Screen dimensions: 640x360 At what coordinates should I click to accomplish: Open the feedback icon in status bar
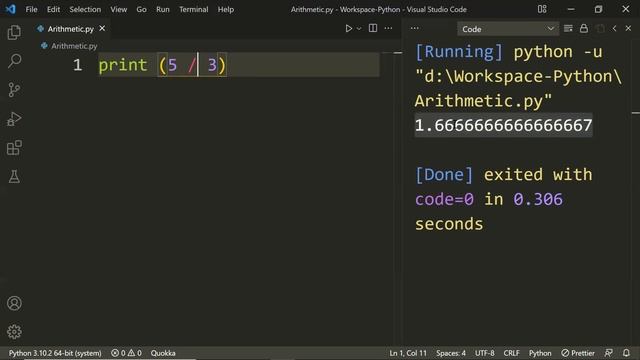609,353
